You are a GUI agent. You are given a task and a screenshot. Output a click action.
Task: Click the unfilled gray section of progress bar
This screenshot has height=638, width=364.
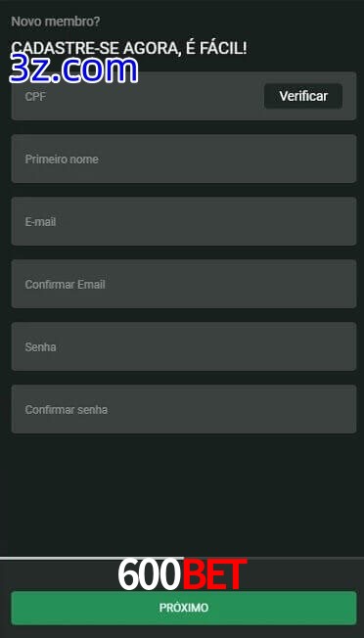click(274, 558)
